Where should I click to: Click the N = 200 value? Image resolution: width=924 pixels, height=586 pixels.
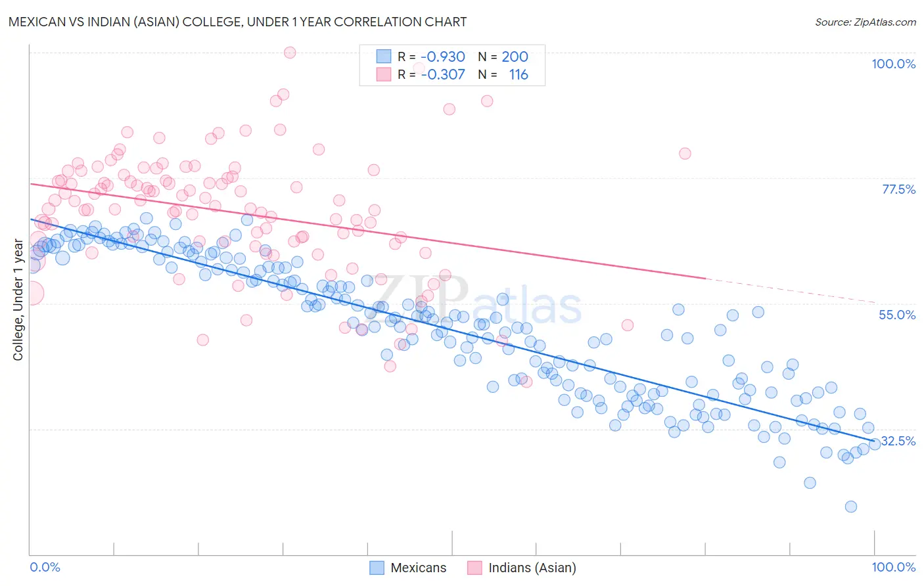pos(503,56)
